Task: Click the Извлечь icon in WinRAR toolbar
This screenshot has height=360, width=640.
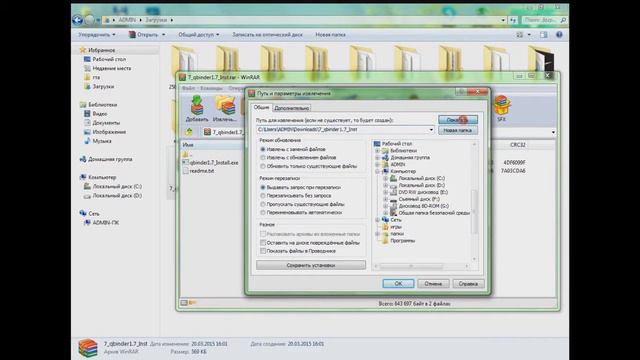Action: [225, 105]
